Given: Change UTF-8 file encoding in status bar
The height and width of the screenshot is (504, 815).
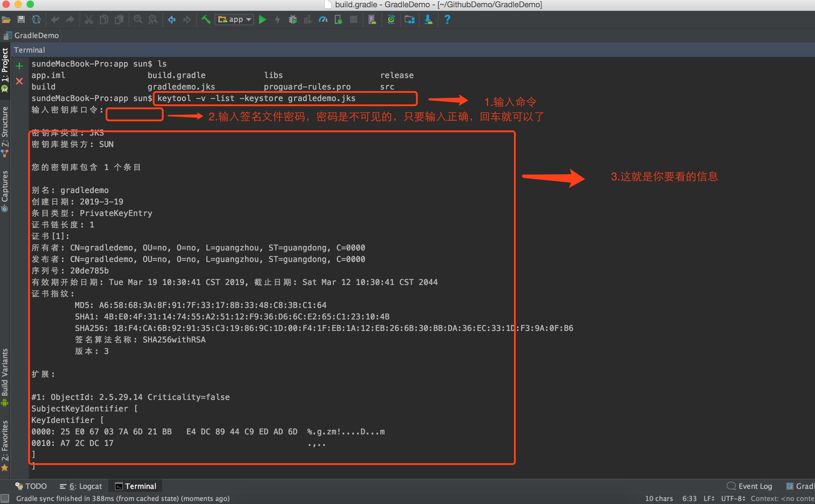Looking at the screenshot, I should (x=733, y=498).
